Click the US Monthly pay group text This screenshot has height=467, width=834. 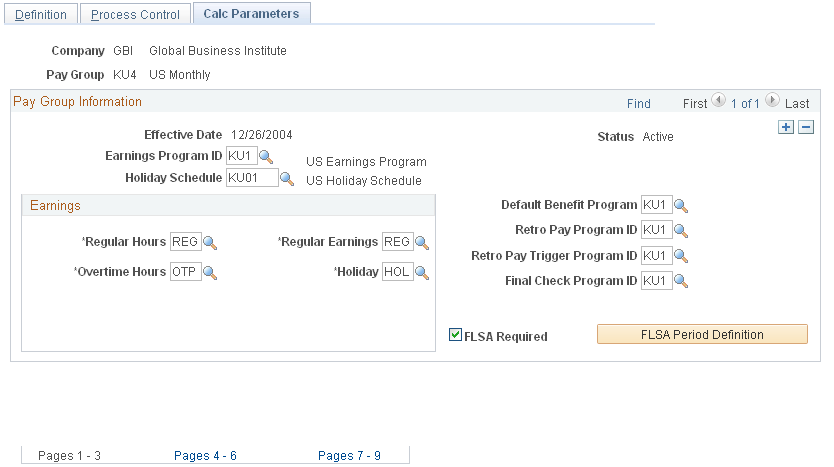pos(179,74)
